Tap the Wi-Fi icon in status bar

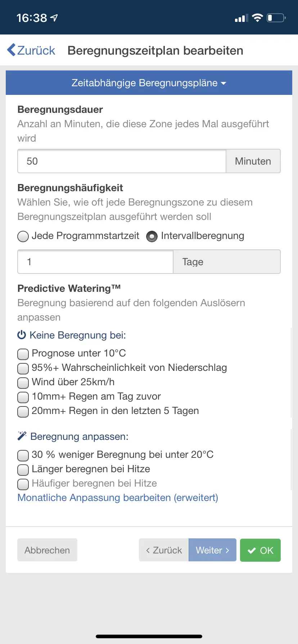tap(257, 18)
